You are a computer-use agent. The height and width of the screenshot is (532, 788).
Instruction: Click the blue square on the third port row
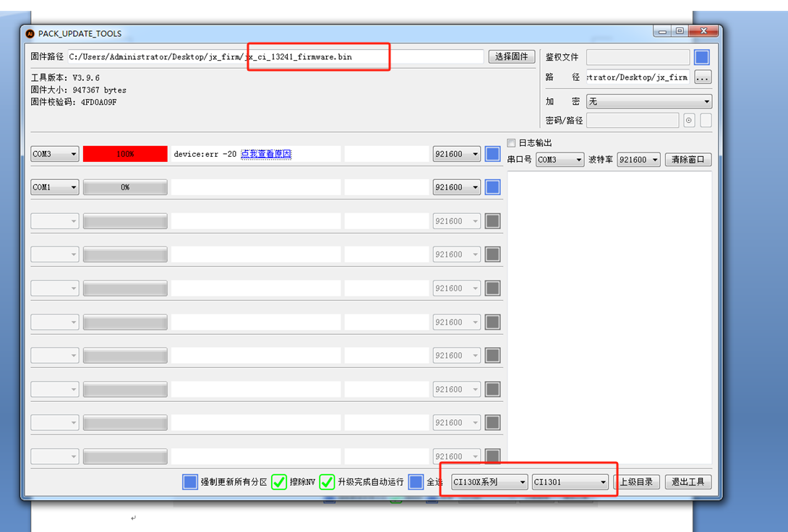coord(492,220)
